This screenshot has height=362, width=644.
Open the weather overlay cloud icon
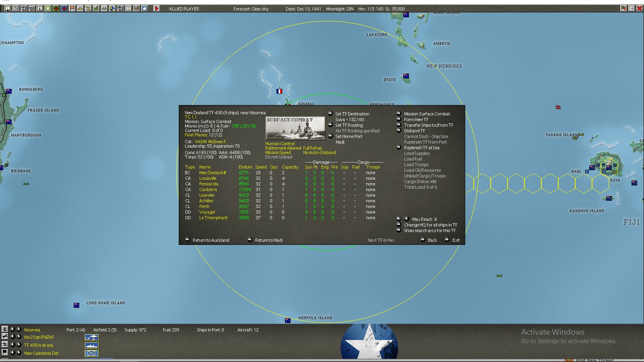[144, 8]
